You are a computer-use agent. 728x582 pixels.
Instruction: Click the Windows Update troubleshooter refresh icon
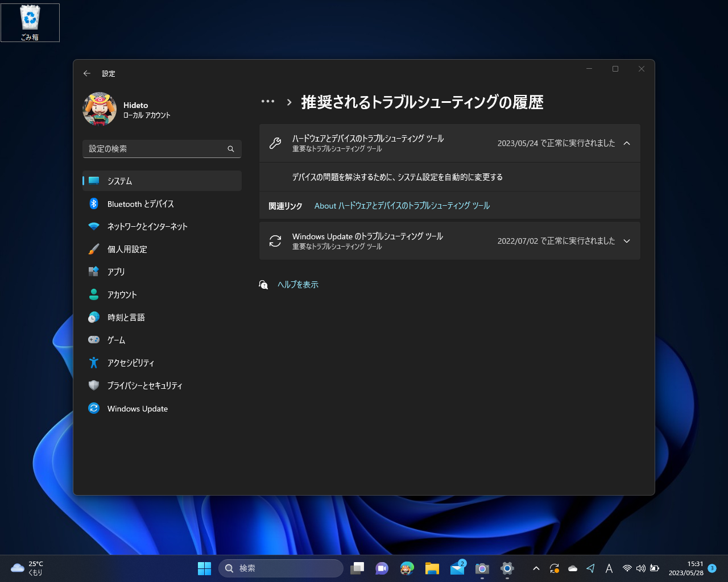pyautogui.click(x=275, y=240)
